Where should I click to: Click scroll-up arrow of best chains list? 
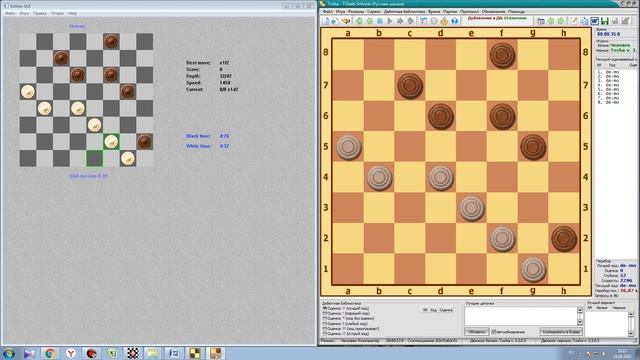[580, 310]
